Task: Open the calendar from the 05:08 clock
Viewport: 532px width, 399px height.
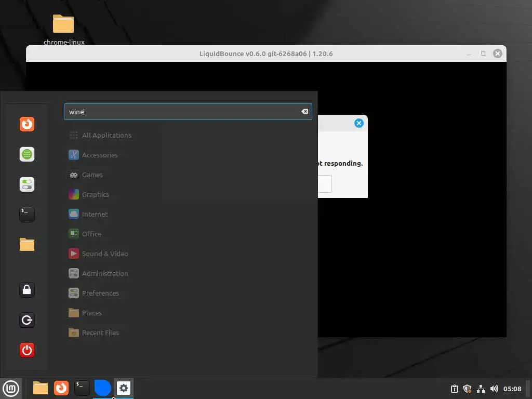Action: (512, 389)
